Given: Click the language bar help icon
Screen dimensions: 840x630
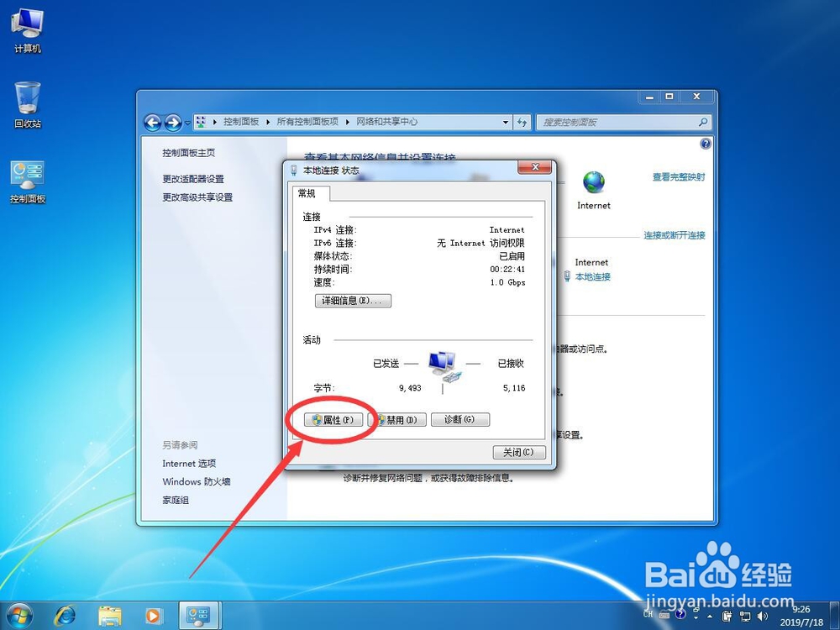Looking at the screenshot, I should [x=680, y=614].
